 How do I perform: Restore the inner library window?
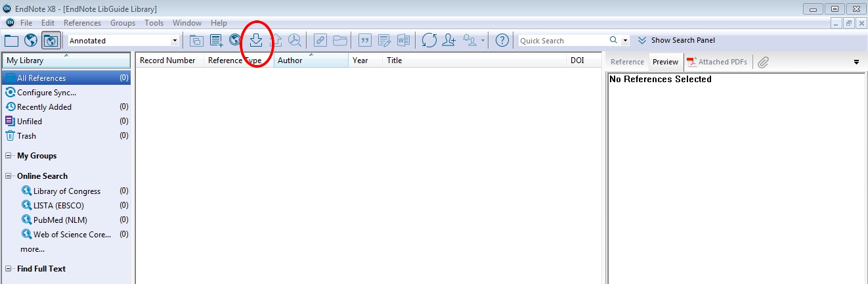849,23
